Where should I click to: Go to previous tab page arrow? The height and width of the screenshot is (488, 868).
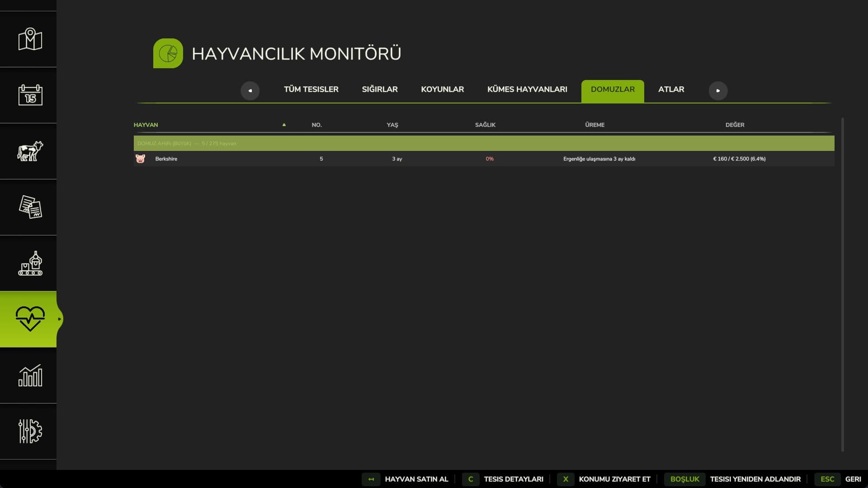[x=250, y=90]
